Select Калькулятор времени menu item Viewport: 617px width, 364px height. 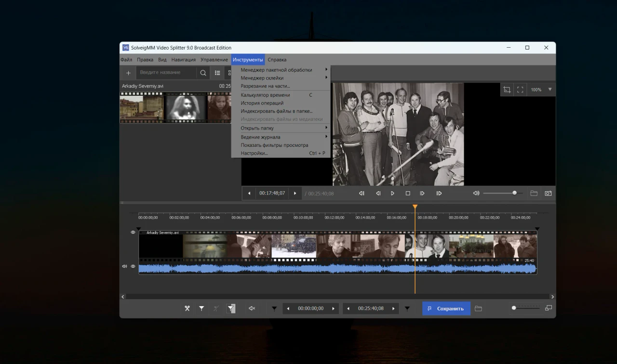pos(265,95)
